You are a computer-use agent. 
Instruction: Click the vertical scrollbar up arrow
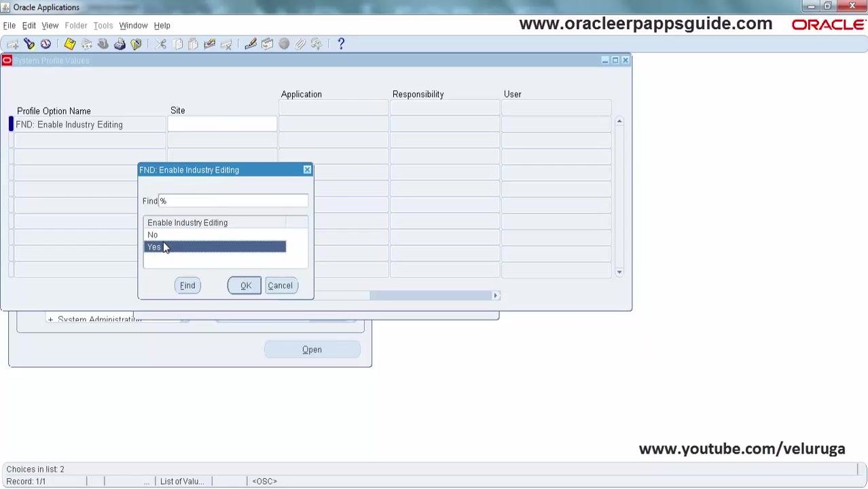point(619,121)
